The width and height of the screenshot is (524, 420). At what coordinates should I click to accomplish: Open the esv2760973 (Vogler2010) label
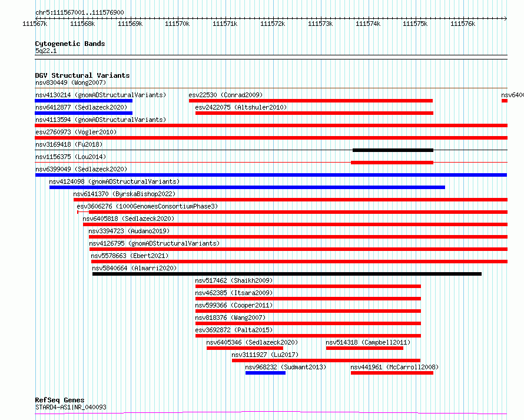coord(76,132)
